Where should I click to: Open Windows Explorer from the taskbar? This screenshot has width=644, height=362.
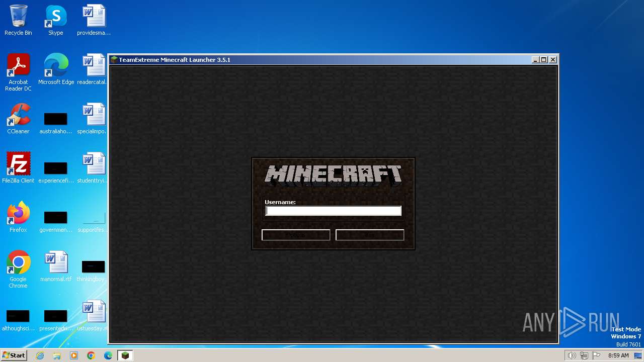point(57,355)
